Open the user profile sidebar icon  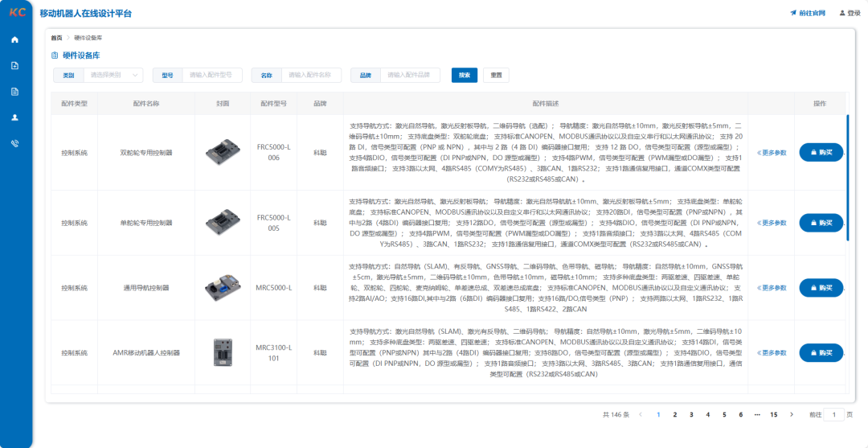[14, 117]
